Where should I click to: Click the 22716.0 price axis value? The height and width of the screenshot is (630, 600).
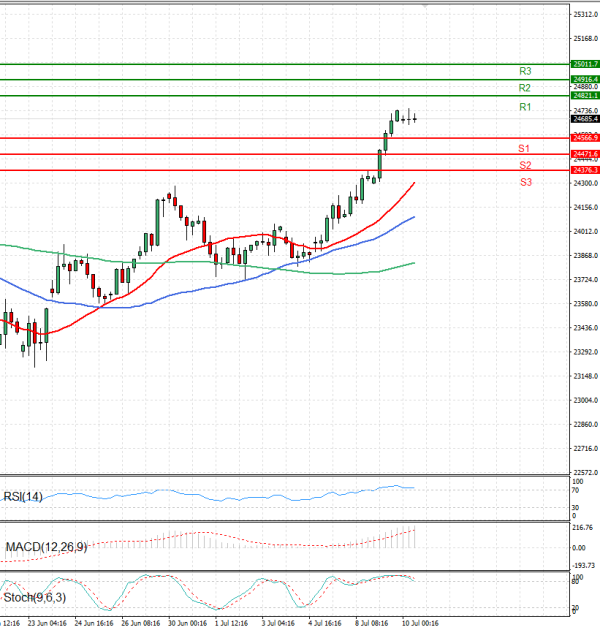pyautogui.click(x=586, y=449)
